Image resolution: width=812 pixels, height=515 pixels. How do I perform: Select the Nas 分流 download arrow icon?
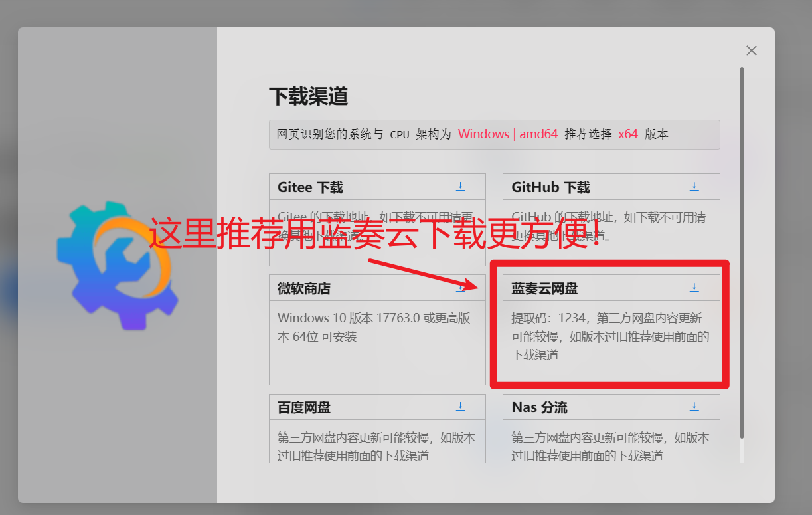pyautogui.click(x=694, y=407)
